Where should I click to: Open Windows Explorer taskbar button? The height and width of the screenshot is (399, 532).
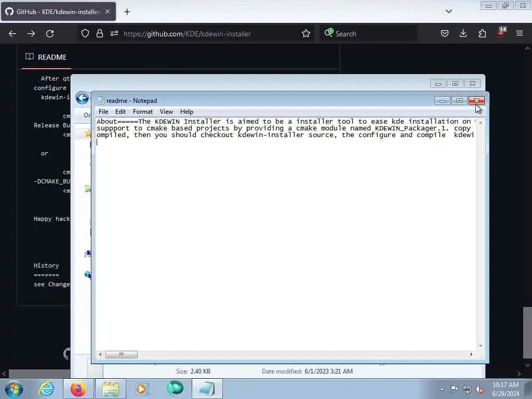point(111,389)
